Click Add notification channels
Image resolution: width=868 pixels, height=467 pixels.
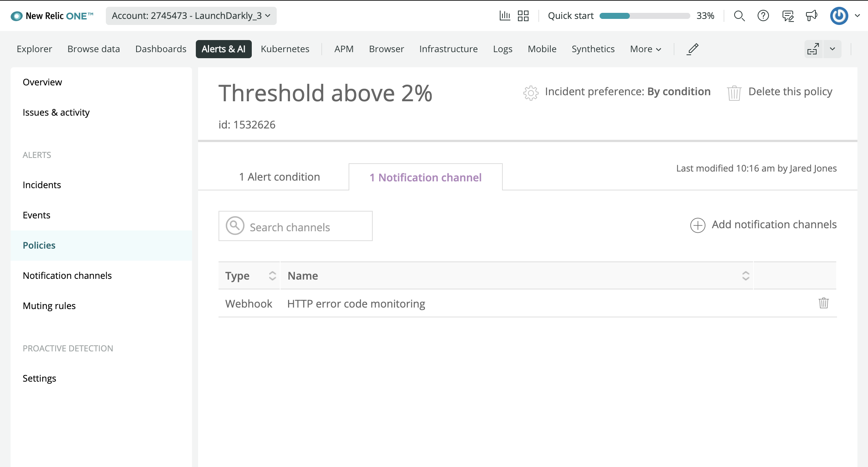763,225
